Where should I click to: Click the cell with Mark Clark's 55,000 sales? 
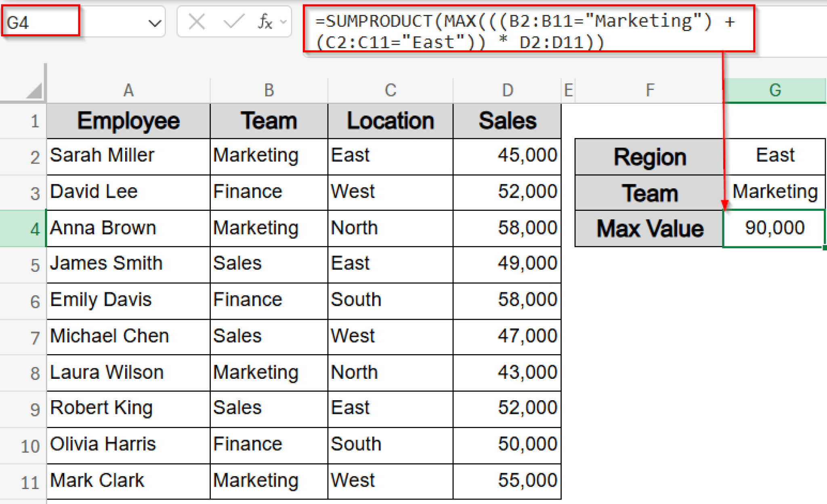coord(507,481)
